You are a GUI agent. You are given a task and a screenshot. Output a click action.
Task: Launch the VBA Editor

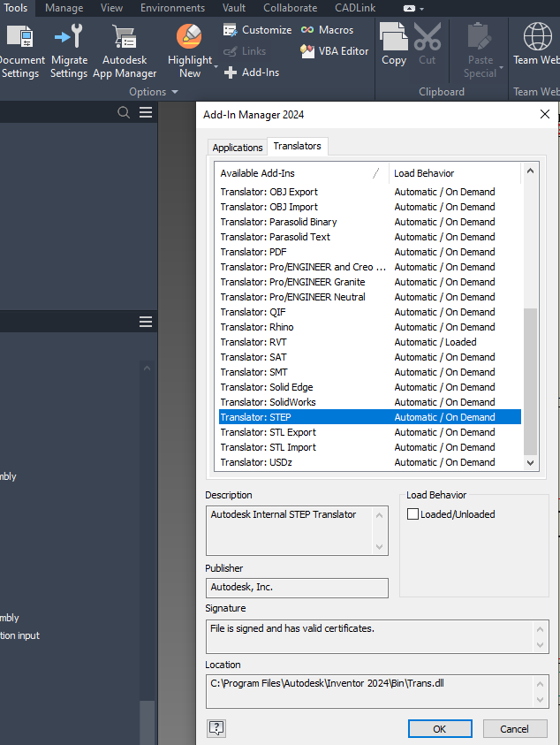click(x=334, y=51)
